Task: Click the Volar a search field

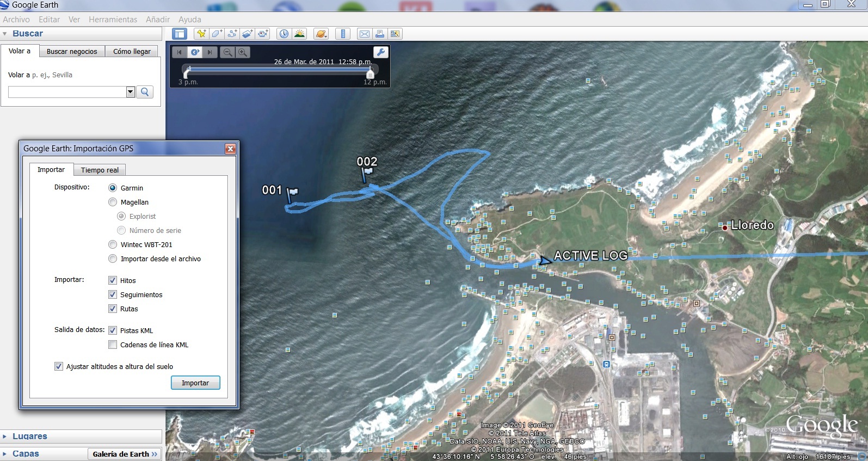Action: (67, 92)
